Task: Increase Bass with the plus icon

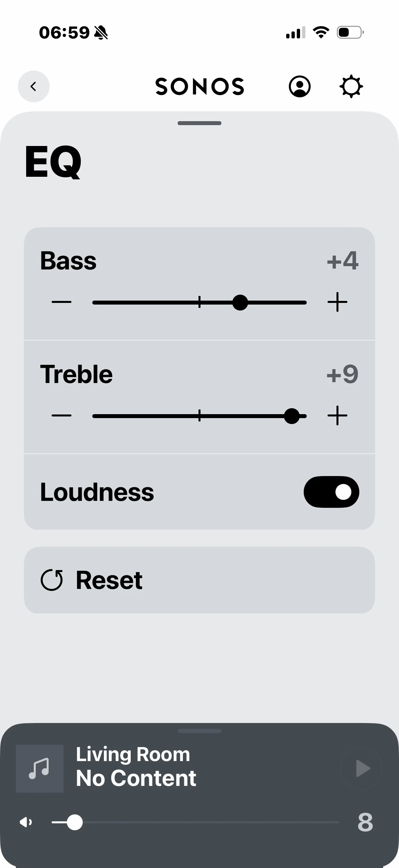Action: point(337,302)
